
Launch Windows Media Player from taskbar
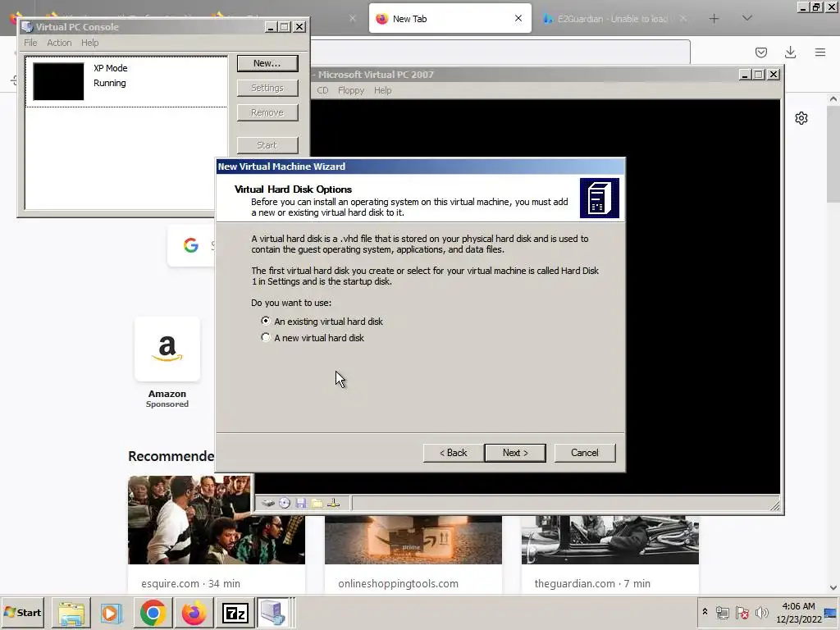pos(112,613)
